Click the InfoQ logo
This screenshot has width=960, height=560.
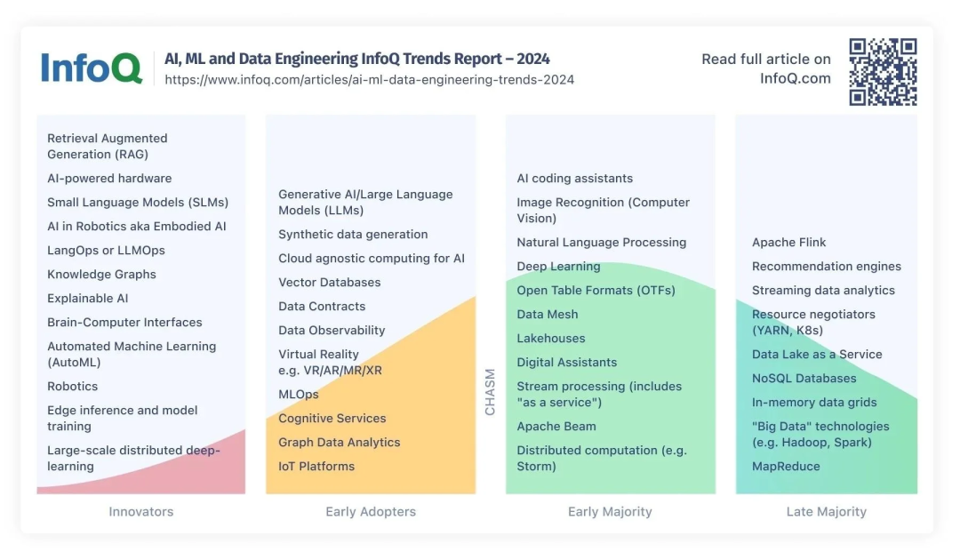click(92, 68)
